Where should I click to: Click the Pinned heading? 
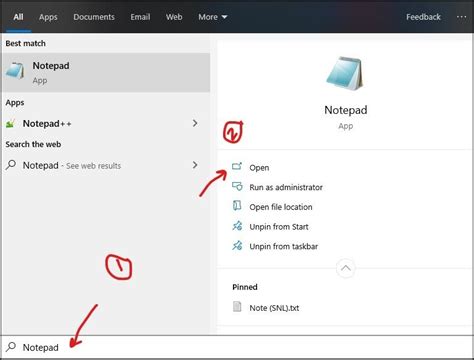coord(245,287)
